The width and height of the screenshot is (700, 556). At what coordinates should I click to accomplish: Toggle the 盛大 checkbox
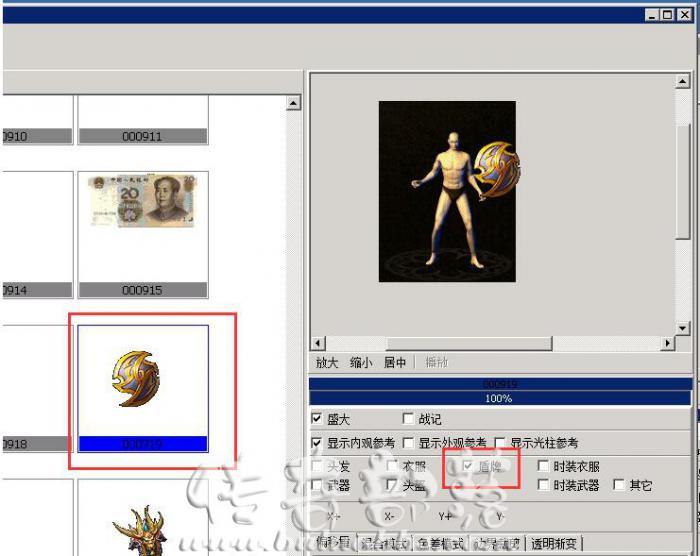(x=317, y=419)
